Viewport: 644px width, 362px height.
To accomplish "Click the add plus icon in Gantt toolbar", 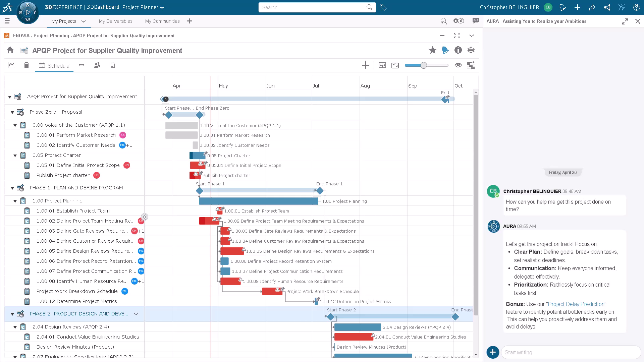I will (x=366, y=65).
